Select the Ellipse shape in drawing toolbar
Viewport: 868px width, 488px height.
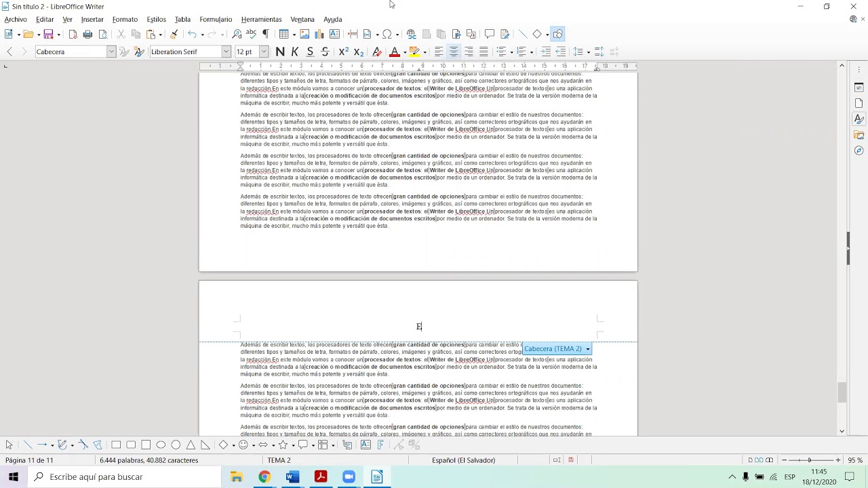[x=161, y=445]
